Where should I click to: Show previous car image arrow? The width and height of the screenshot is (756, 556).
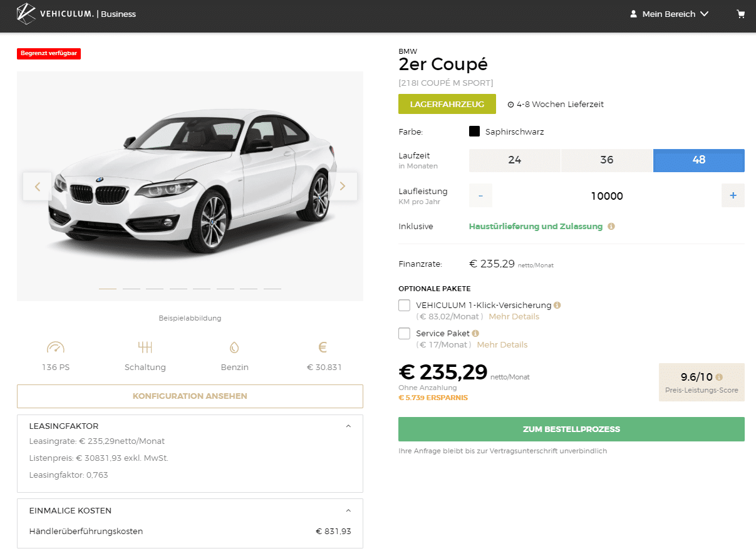38,186
